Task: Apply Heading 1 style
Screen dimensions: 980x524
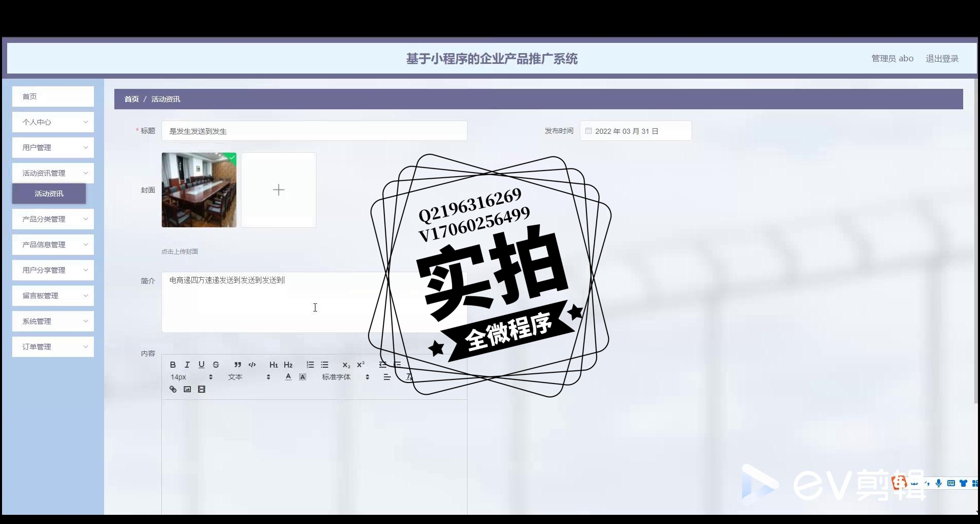Action: tap(274, 365)
